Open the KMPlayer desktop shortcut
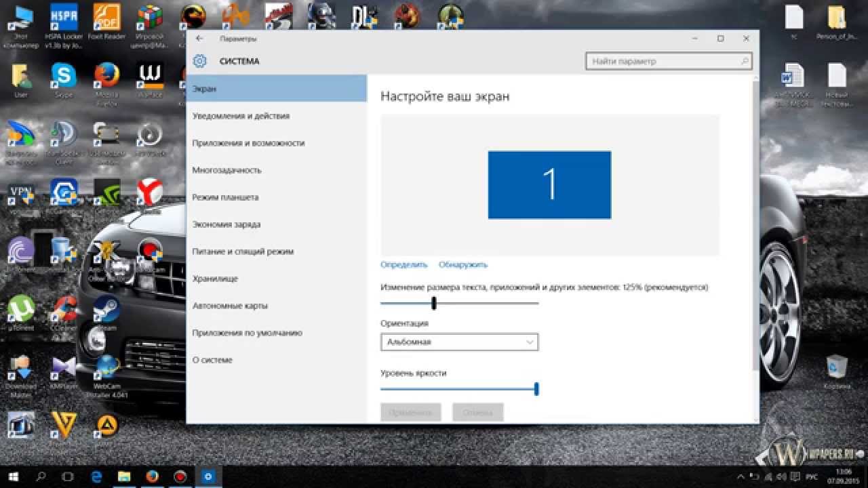Image resolution: width=868 pixels, height=488 pixels. 64,371
